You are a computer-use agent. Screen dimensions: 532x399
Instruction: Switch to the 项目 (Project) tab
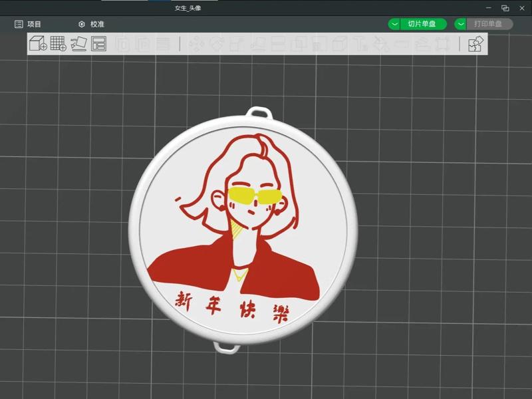point(27,23)
